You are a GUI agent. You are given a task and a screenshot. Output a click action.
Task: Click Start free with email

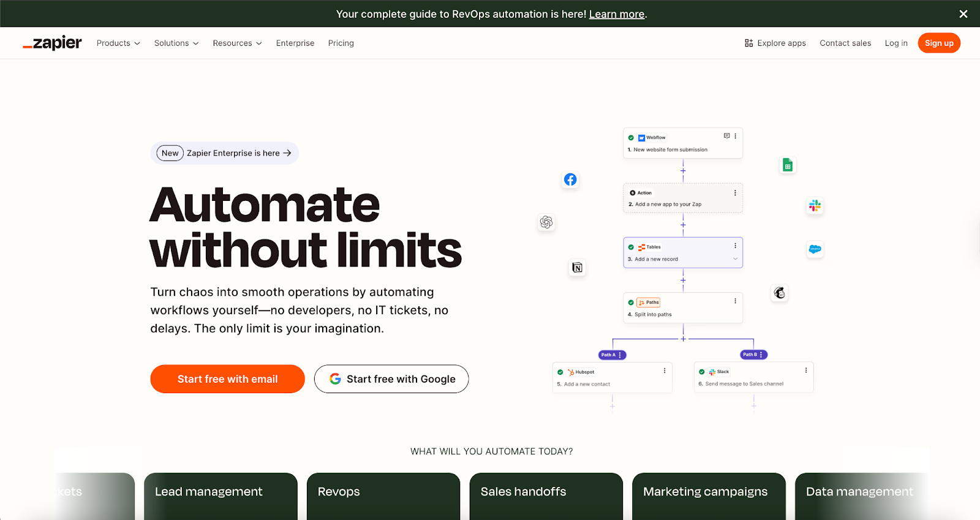[x=227, y=379]
